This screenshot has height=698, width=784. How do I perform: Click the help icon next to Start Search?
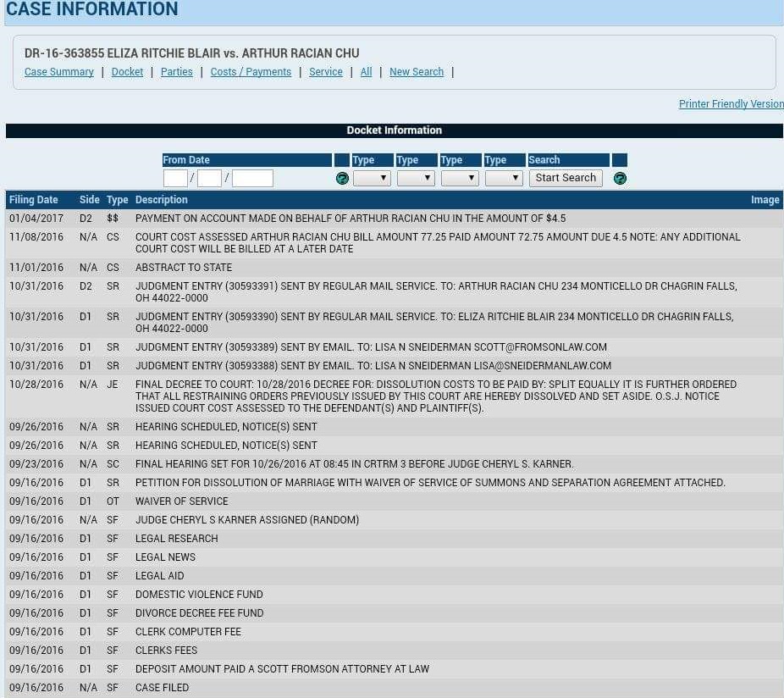pyautogui.click(x=620, y=178)
